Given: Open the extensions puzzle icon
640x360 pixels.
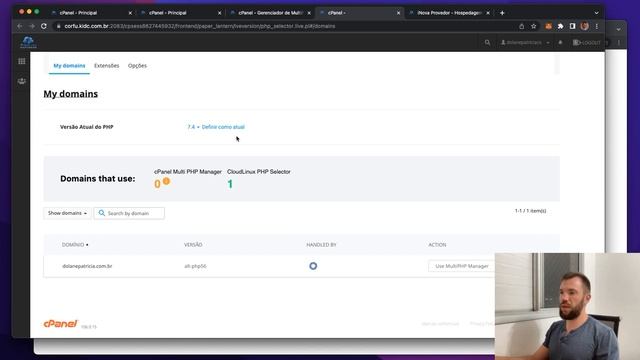Looking at the screenshot, I should pos(560,26).
